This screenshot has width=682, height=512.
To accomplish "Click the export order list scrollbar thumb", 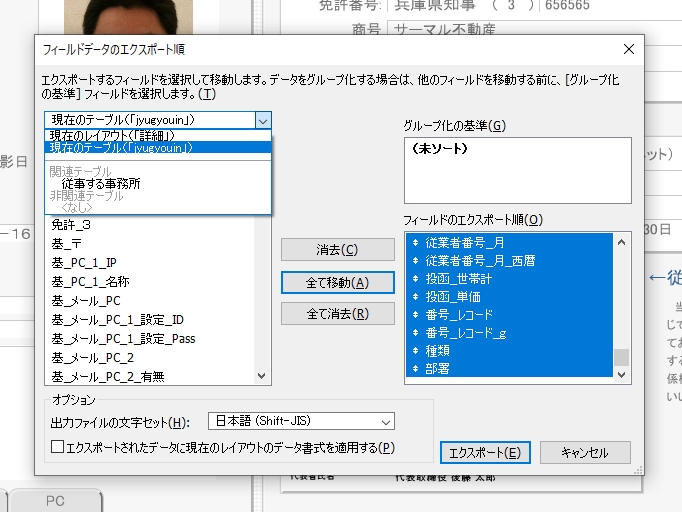I will coord(622,358).
